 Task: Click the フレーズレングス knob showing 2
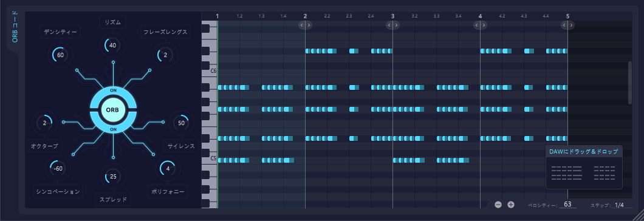pyautogui.click(x=165, y=55)
